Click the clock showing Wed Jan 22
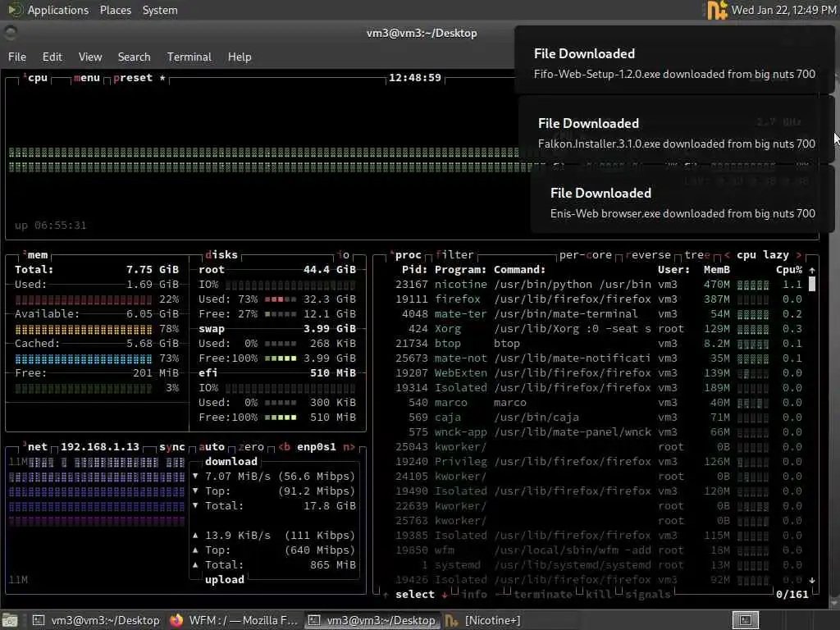840x630 pixels. (783, 10)
